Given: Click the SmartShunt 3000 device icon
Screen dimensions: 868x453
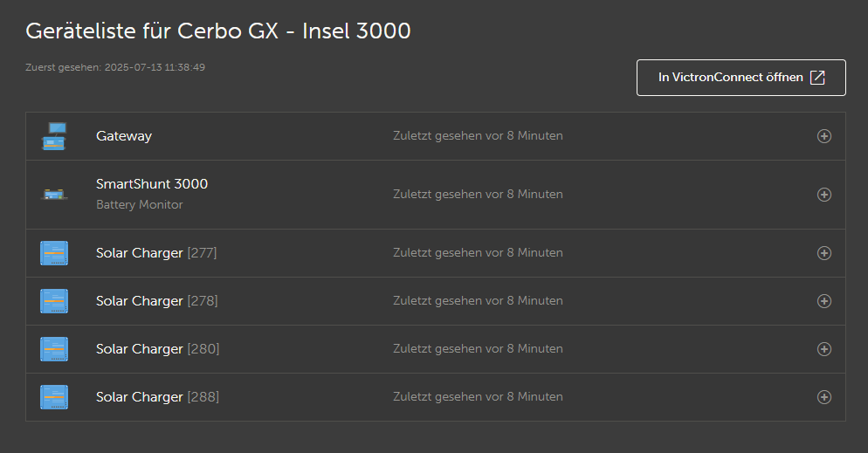Looking at the screenshot, I should (x=54, y=195).
